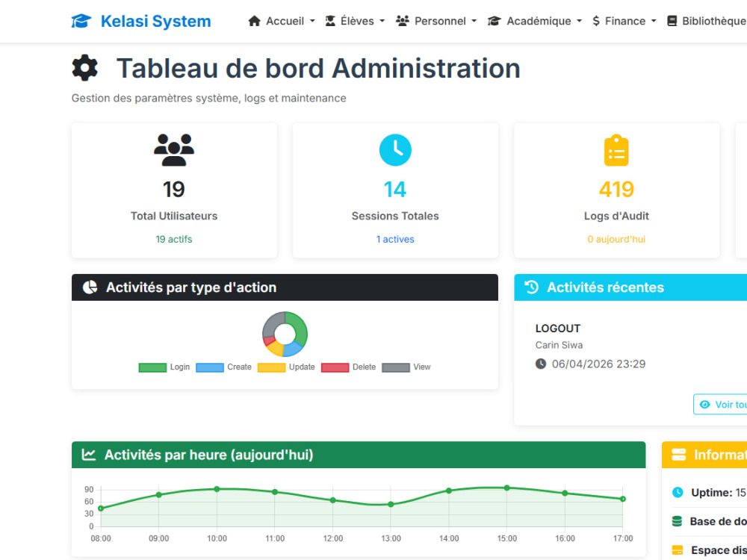Click the 15:00 data point on hourly chart
This screenshot has height=560, width=747.
tap(507, 488)
